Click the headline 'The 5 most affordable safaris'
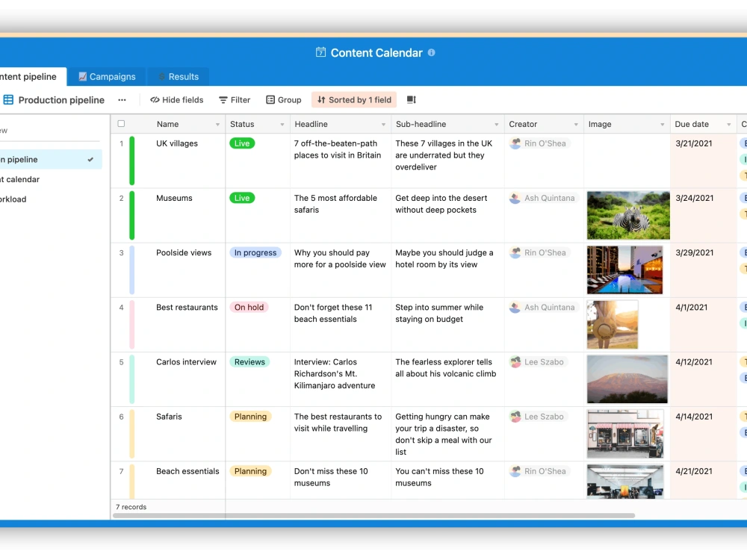 (335, 204)
